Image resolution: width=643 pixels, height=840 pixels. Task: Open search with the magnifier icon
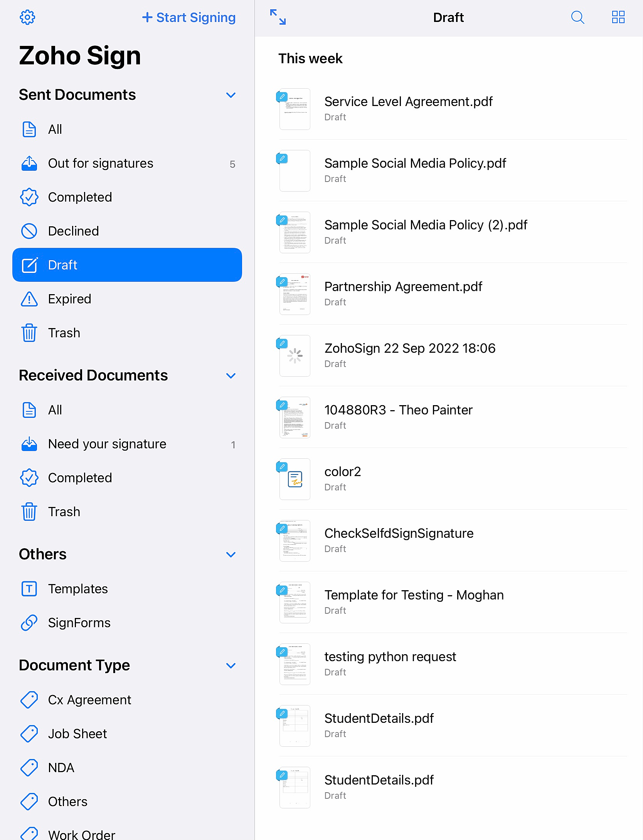pos(577,17)
